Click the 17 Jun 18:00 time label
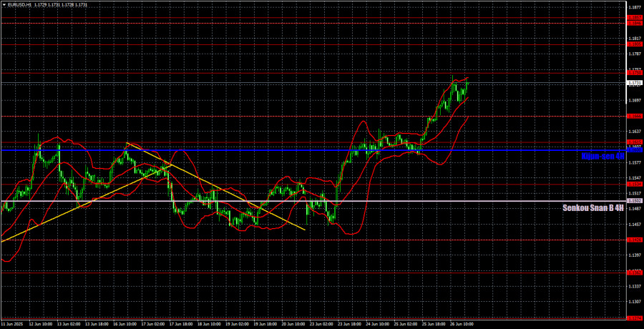Viewport: 644px width, 329px height. click(182, 324)
